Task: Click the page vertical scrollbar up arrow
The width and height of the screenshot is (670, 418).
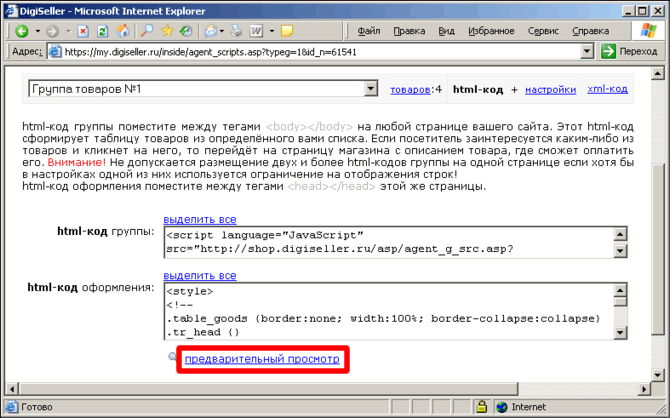Action: (658, 73)
